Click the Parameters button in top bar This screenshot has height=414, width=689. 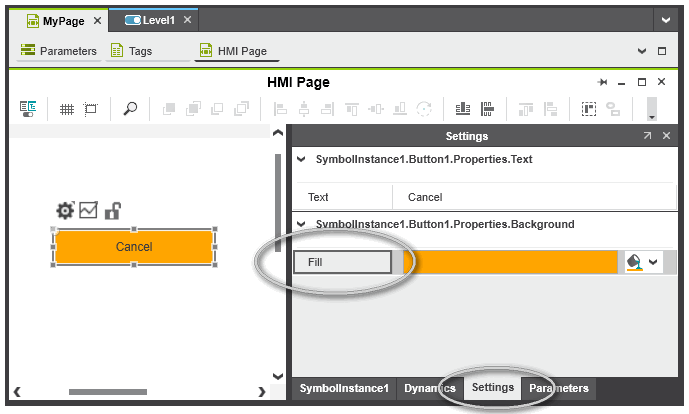pyautogui.click(x=59, y=50)
